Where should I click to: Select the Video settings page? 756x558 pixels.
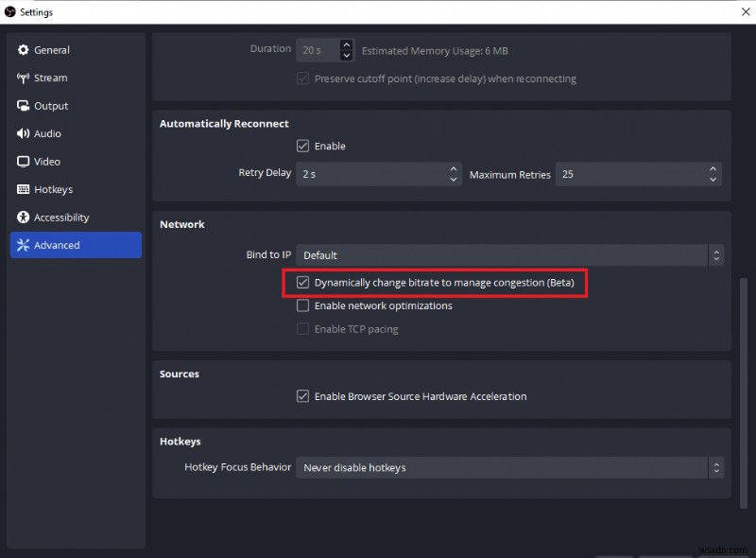coord(76,161)
